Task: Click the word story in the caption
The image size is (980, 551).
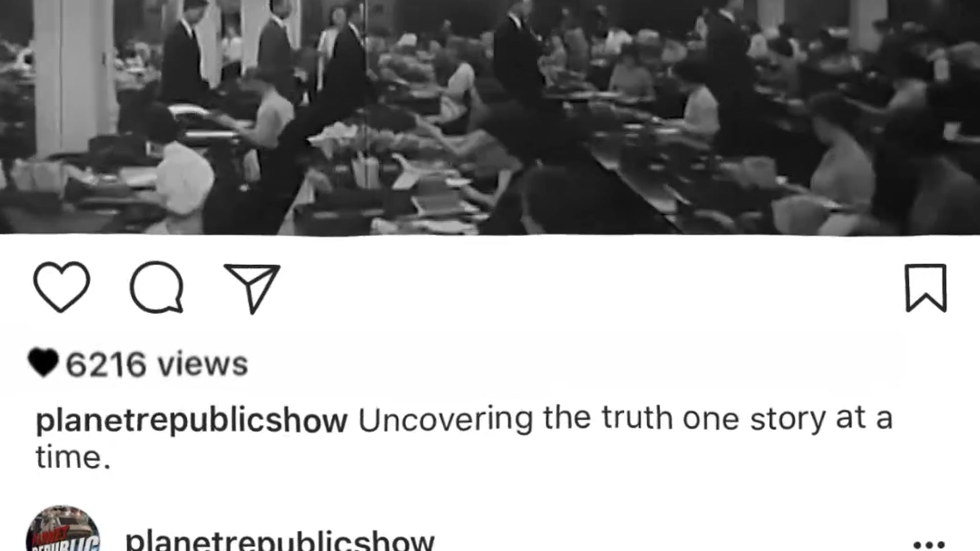Action: 788,420
